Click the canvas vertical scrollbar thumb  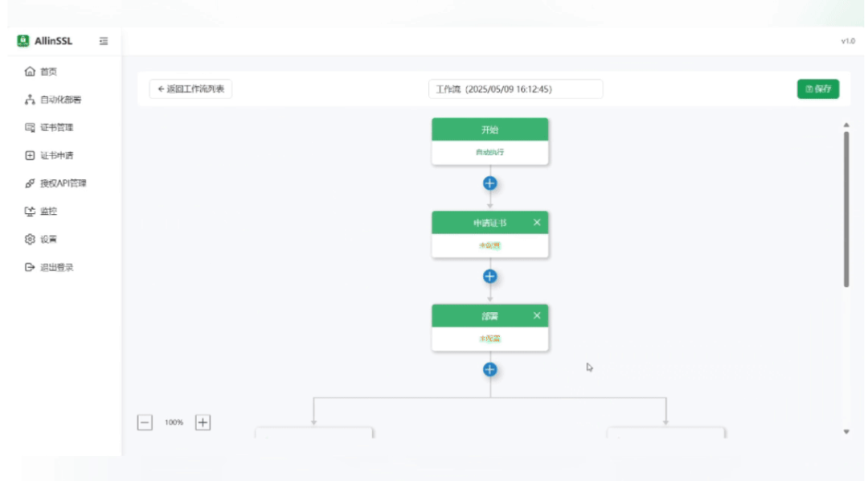click(x=846, y=209)
